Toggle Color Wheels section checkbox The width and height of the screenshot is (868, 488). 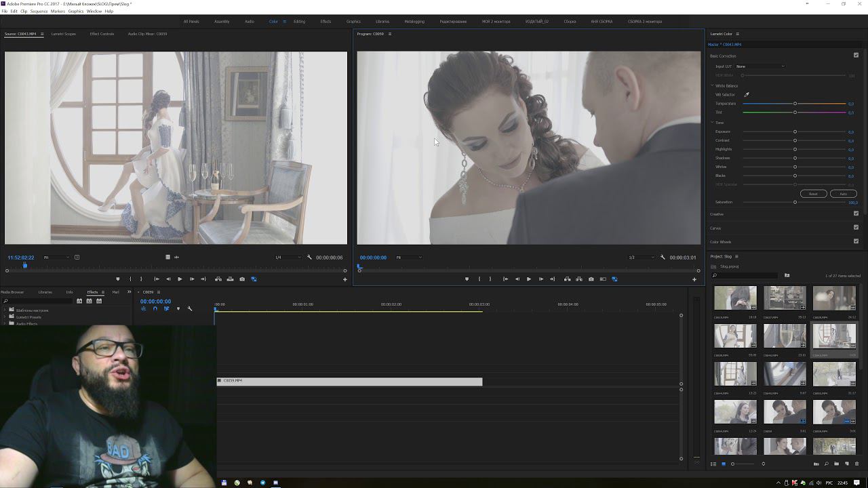click(856, 241)
